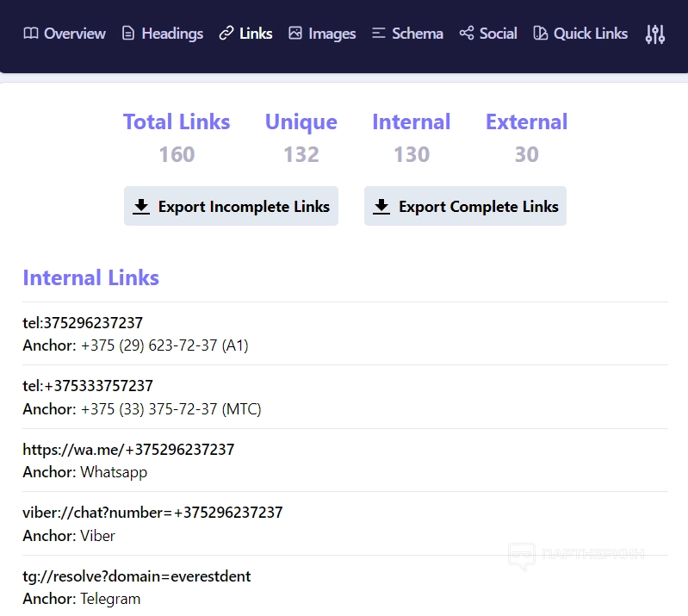Click the share icon beside Social
Screen dimensions: 688x616
tap(467, 34)
